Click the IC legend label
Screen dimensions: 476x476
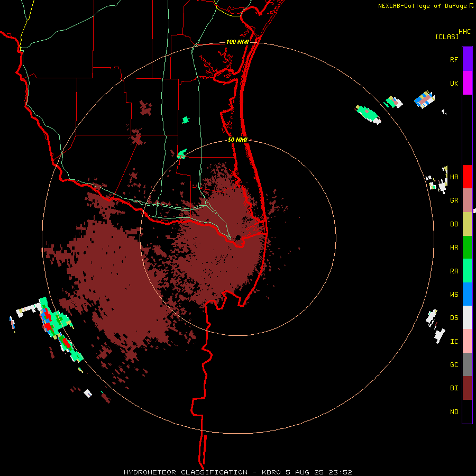tap(454, 342)
